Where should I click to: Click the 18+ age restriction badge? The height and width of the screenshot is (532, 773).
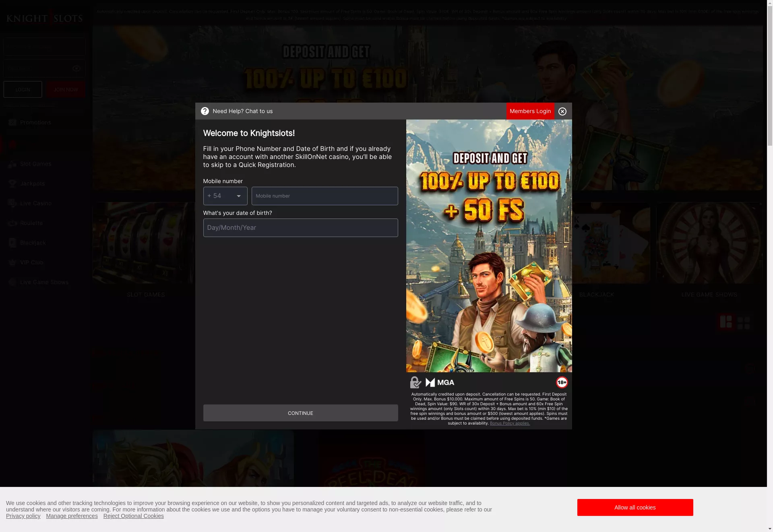(x=562, y=382)
